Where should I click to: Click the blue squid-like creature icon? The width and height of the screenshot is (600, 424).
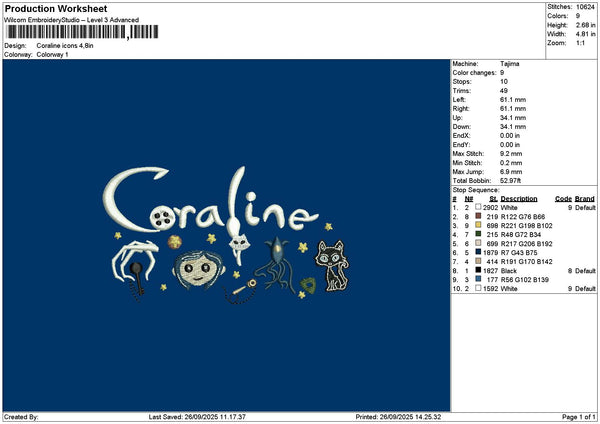276,264
